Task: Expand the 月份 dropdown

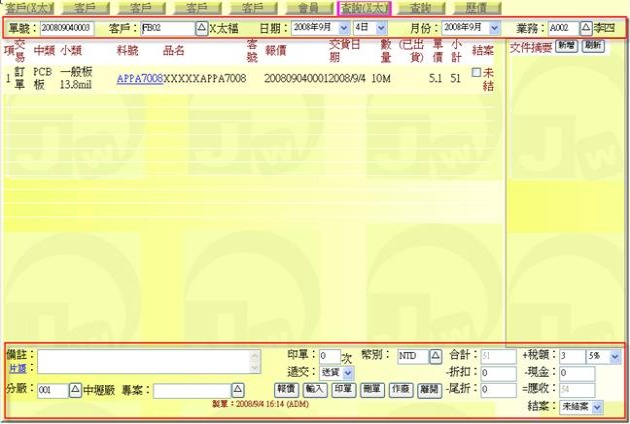Action: coord(494,28)
